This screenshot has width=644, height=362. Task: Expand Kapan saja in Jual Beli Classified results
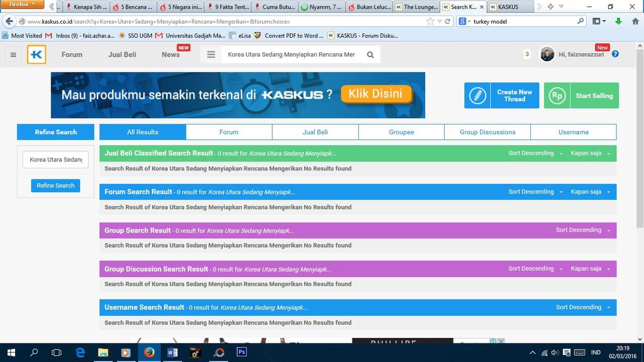pos(591,153)
